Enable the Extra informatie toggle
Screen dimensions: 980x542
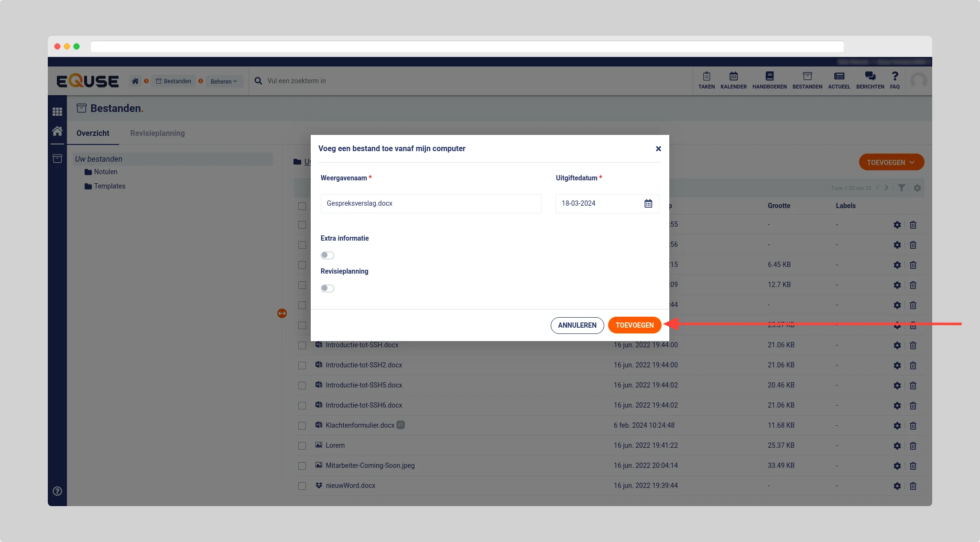pos(327,255)
